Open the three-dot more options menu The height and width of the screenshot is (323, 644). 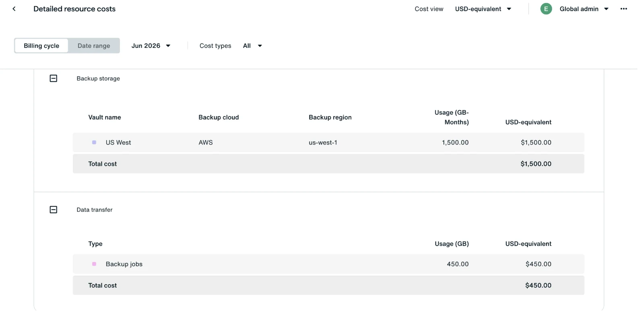coord(623,9)
